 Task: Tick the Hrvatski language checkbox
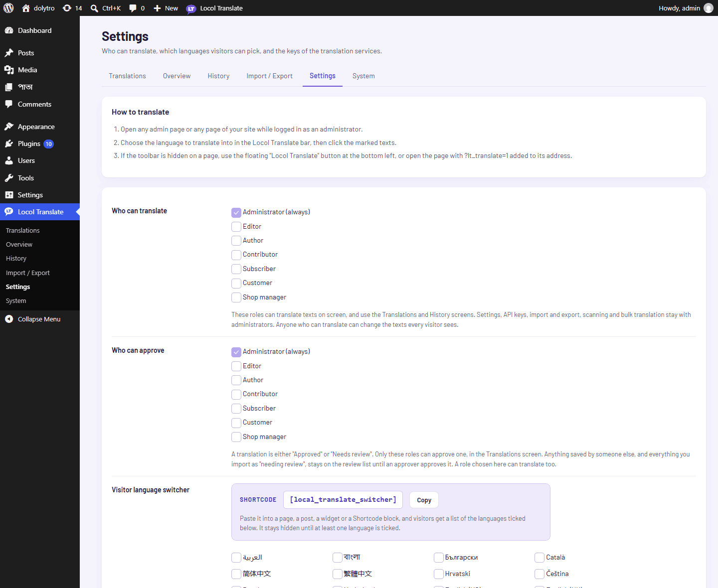coord(439,574)
